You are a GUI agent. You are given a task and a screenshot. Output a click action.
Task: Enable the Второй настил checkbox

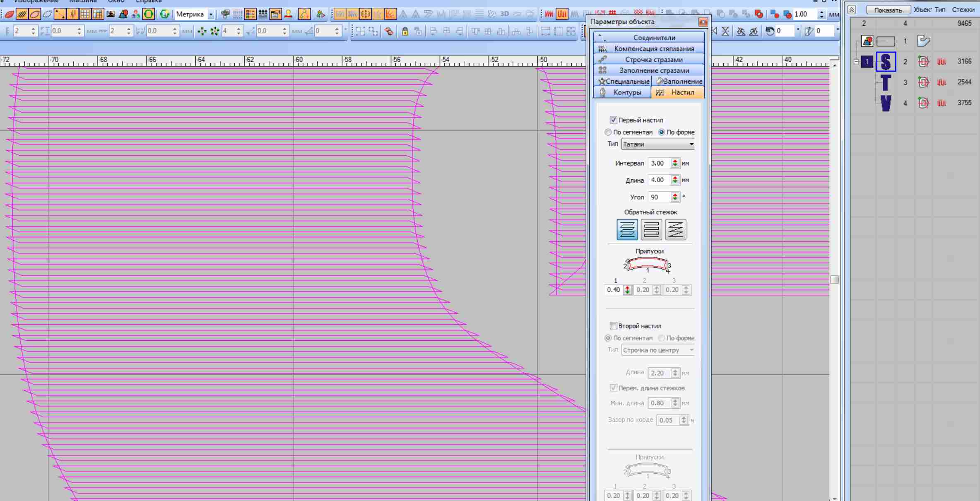(613, 325)
